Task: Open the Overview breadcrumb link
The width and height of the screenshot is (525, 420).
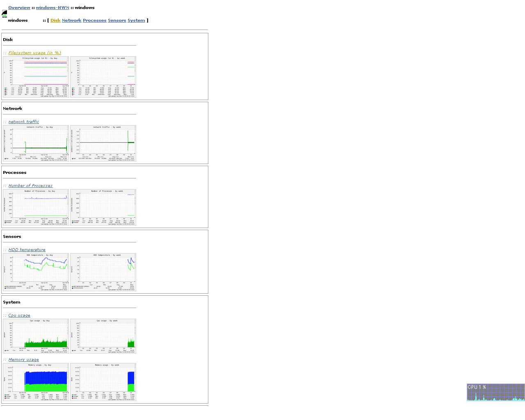Action: 19,8
